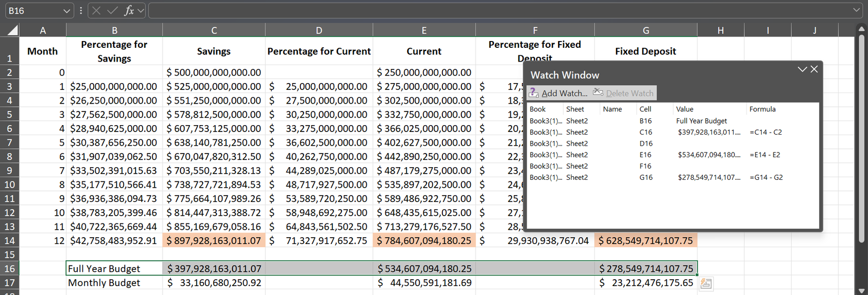The image size is (868, 295).
Task: Click the Formula column header in Watch Window
Action: [762, 109]
